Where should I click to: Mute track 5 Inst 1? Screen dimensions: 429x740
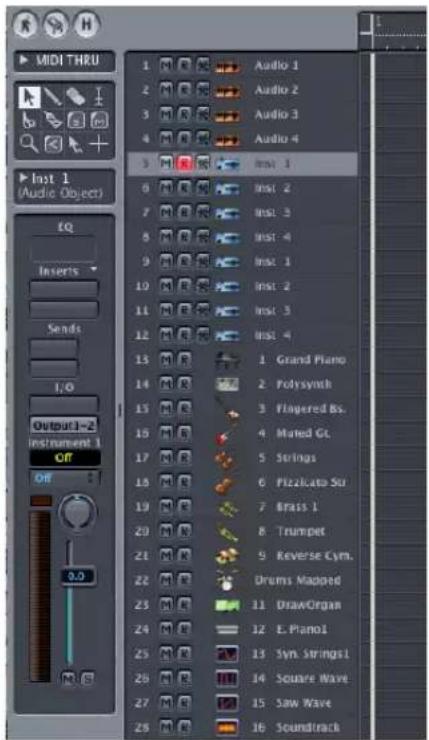coord(166,163)
